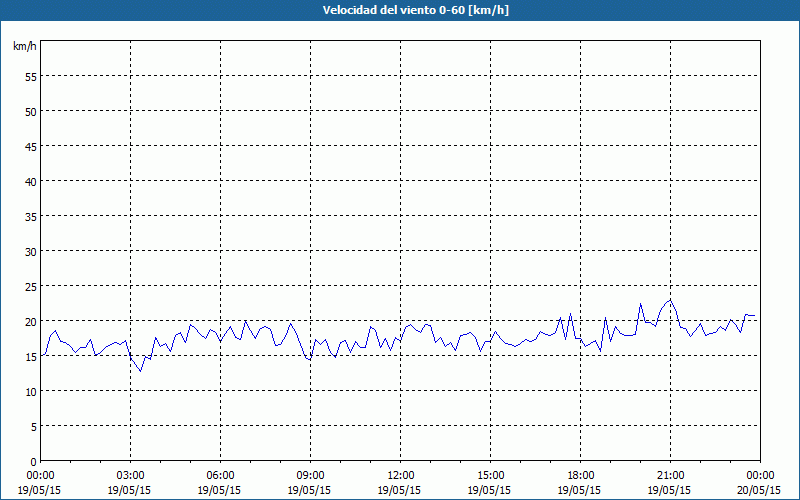Click the y-axis value 15
This screenshot has height=500, width=800.
pos(31,357)
